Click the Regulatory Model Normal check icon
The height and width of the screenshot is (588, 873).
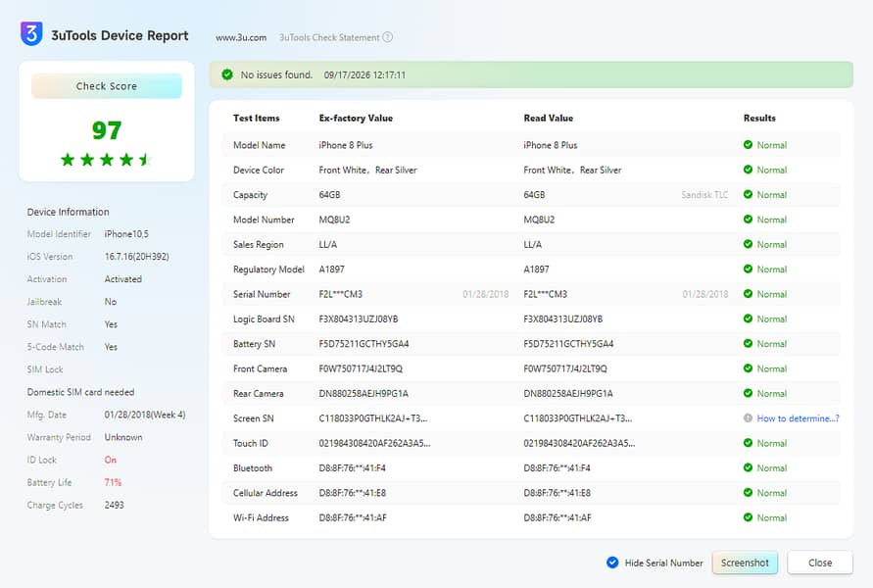(x=748, y=269)
